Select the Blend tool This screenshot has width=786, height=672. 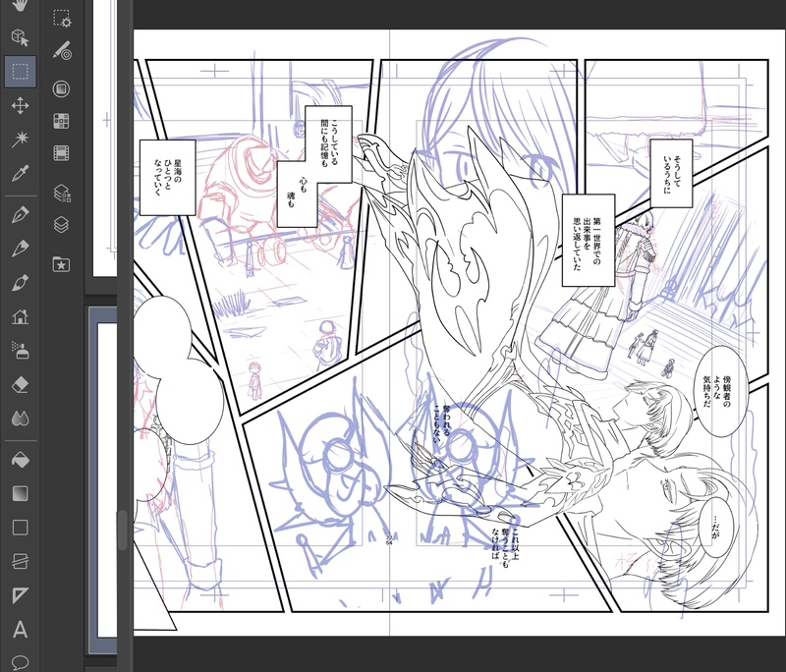pos(20,419)
